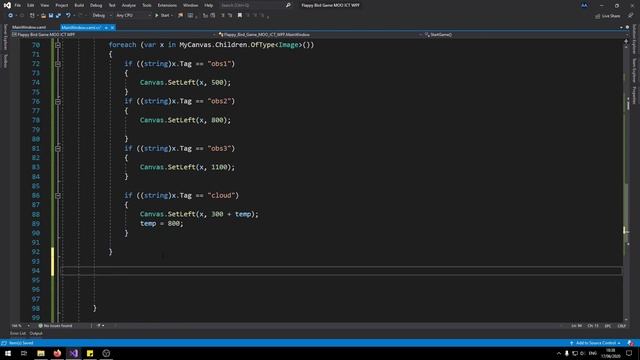This screenshot has height=360, width=640.
Task: Open the Edit menu
Action: click(x=31, y=5)
